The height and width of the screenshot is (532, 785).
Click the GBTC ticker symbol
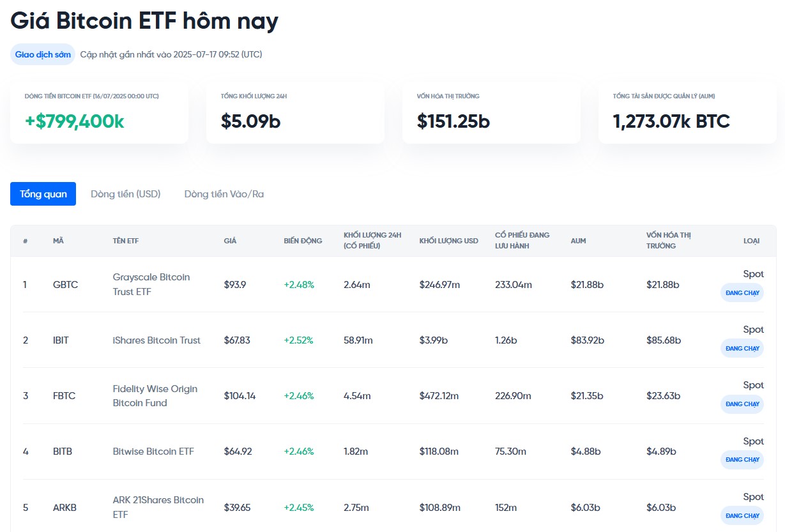[65, 284]
